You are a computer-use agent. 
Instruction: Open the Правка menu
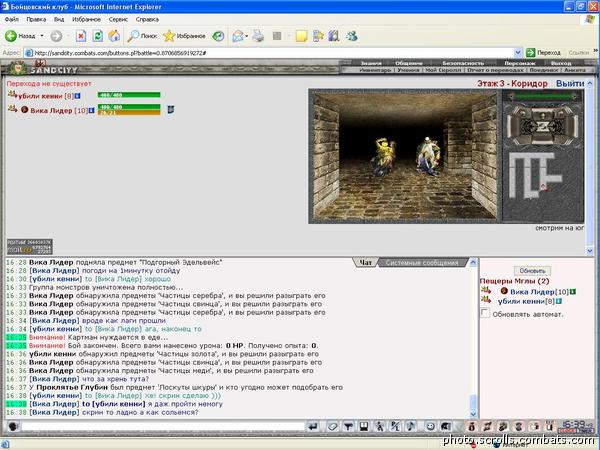(x=36, y=19)
